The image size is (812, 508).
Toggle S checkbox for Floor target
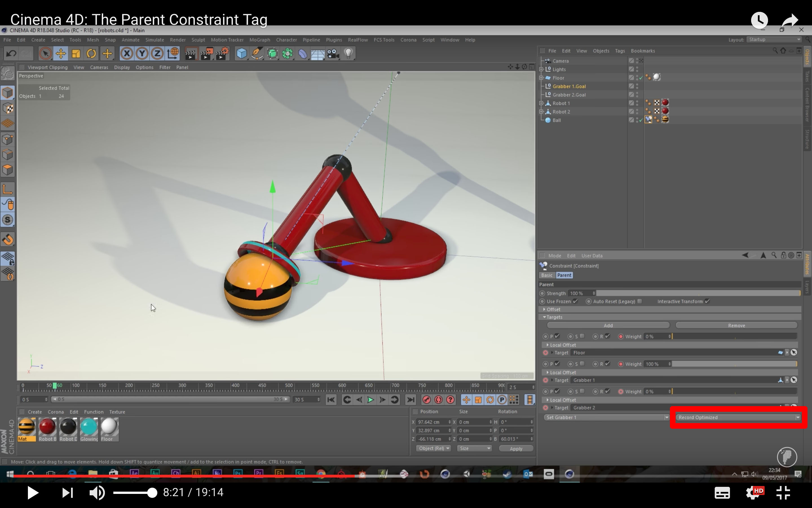tap(582, 336)
